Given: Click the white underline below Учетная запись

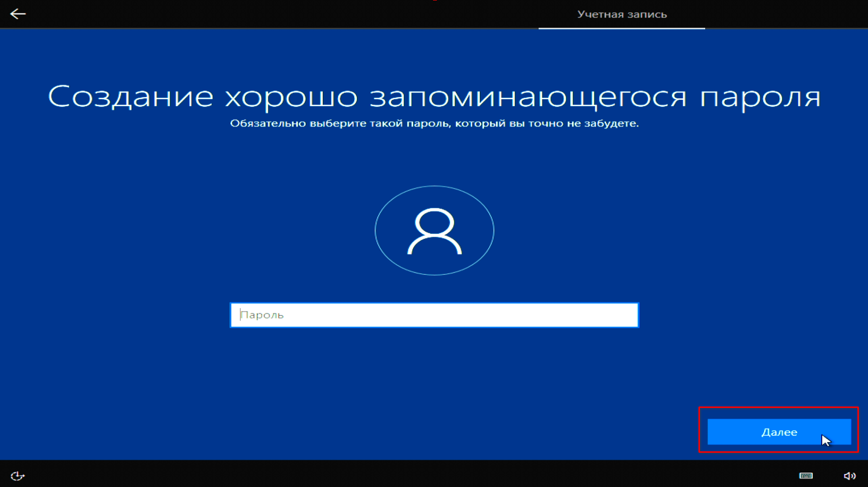Looking at the screenshot, I should coord(622,28).
